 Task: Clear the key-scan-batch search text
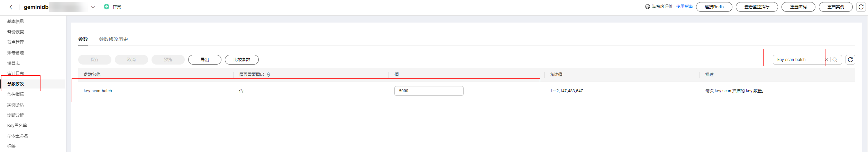tap(826, 60)
